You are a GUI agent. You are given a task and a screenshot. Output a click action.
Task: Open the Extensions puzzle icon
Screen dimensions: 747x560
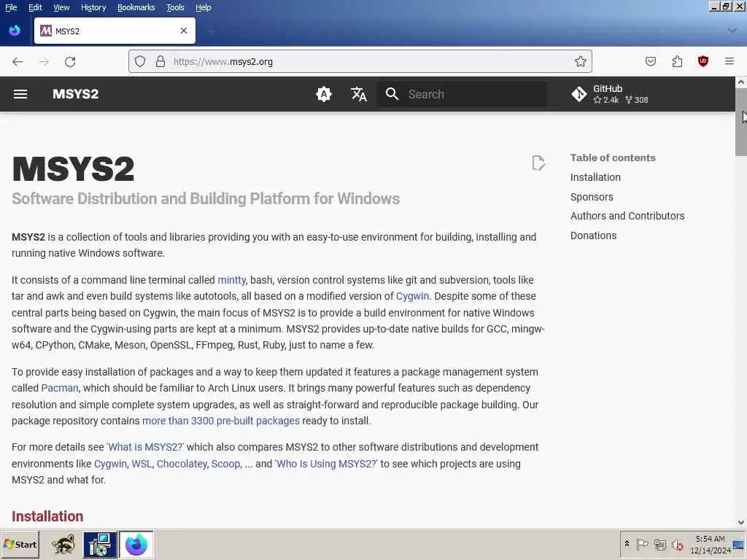677,61
